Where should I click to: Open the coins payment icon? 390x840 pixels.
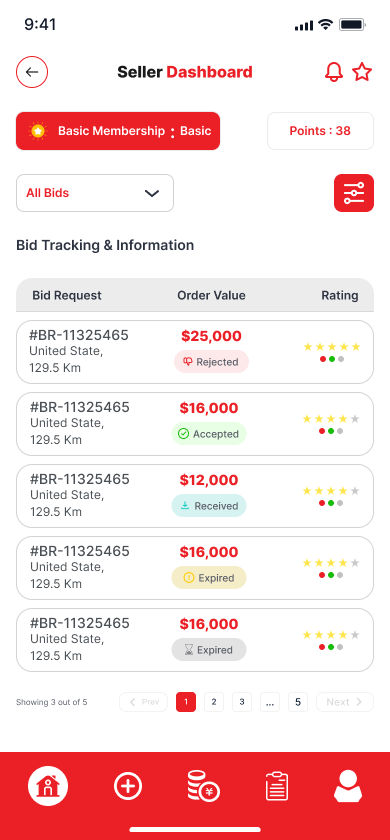pos(203,786)
